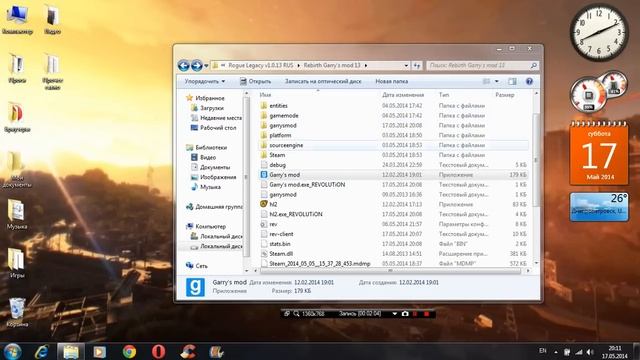Launch Google Chrome from the taskbar
The width and height of the screenshot is (640, 360).
pos(129,351)
